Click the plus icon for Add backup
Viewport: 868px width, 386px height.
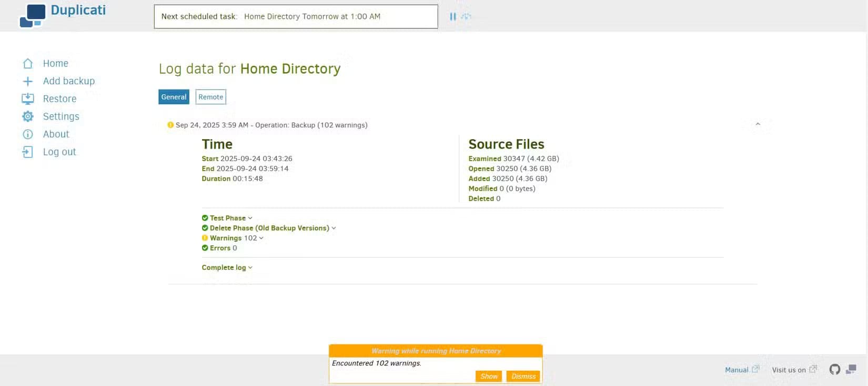(x=28, y=81)
